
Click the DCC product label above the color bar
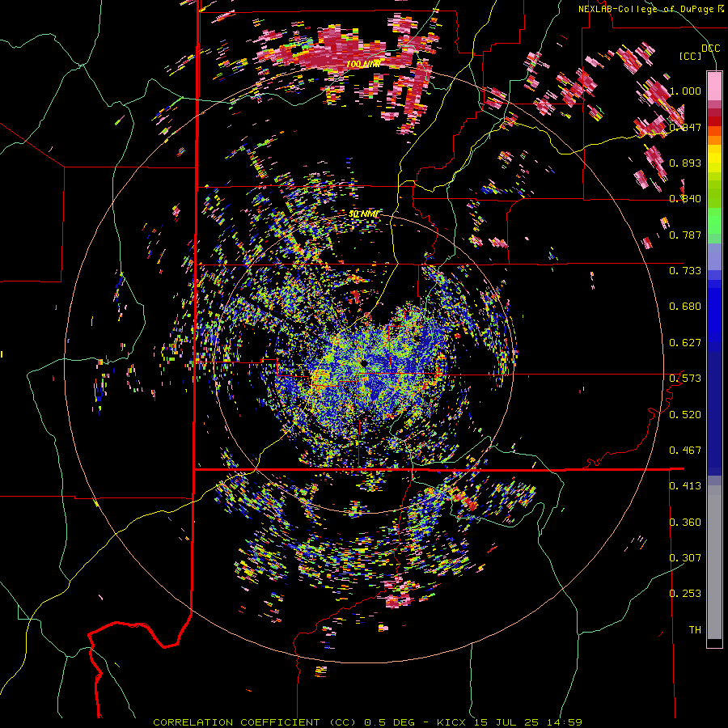point(710,48)
